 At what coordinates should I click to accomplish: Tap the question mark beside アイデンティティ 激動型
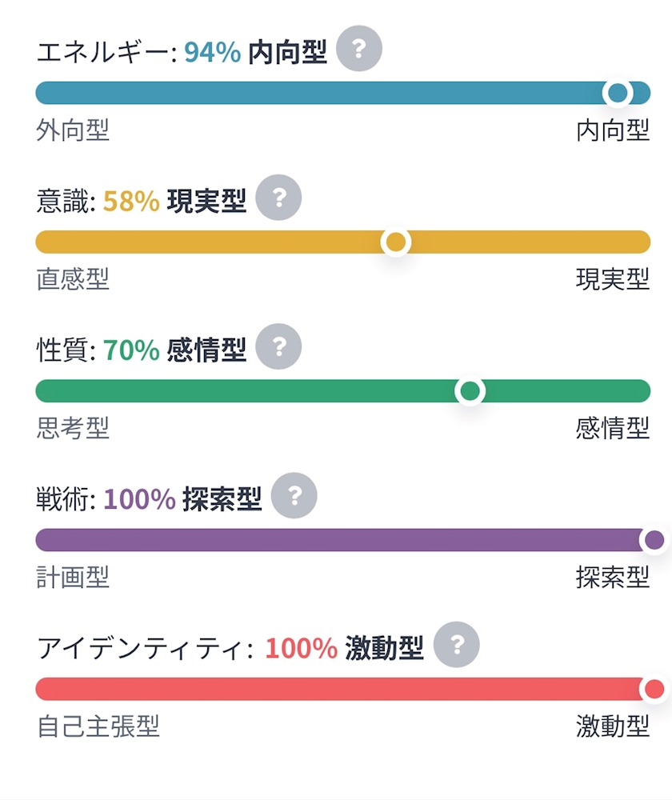coord(457,644)
